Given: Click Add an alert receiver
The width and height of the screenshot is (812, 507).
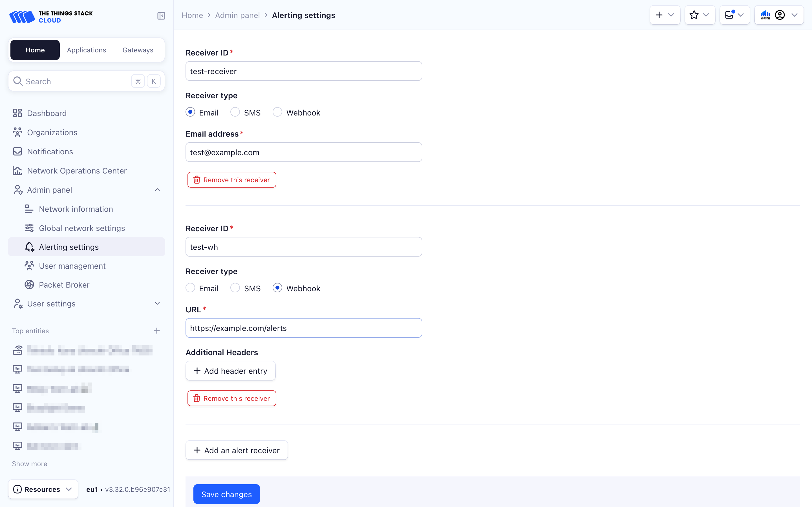Looking at the screenshot, I should tap(236, 450).
